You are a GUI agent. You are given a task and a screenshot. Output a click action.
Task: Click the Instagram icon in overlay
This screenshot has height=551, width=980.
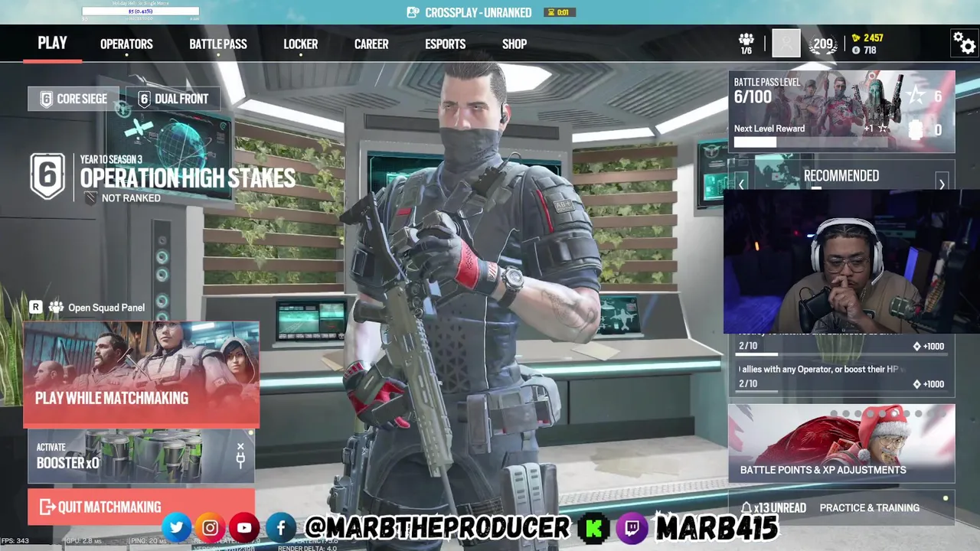tap(210, 527)
